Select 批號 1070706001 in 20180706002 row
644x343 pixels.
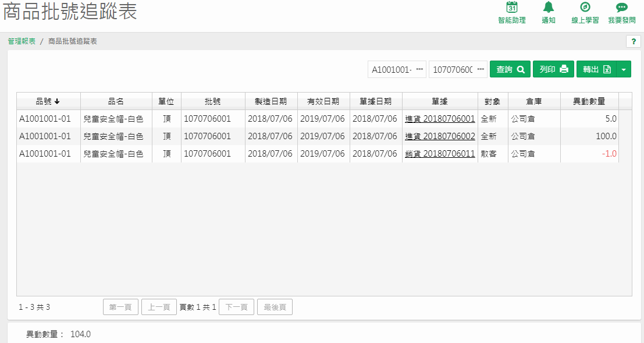[x=213, y=136]
